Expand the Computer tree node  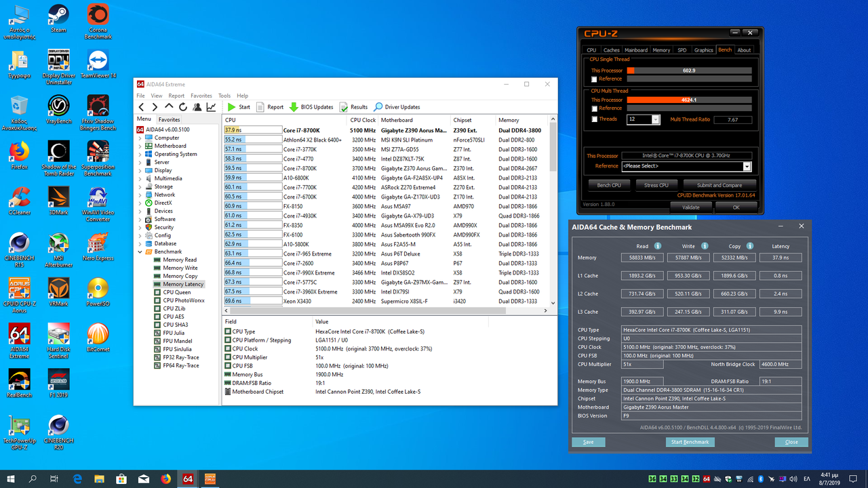point(140,138)
